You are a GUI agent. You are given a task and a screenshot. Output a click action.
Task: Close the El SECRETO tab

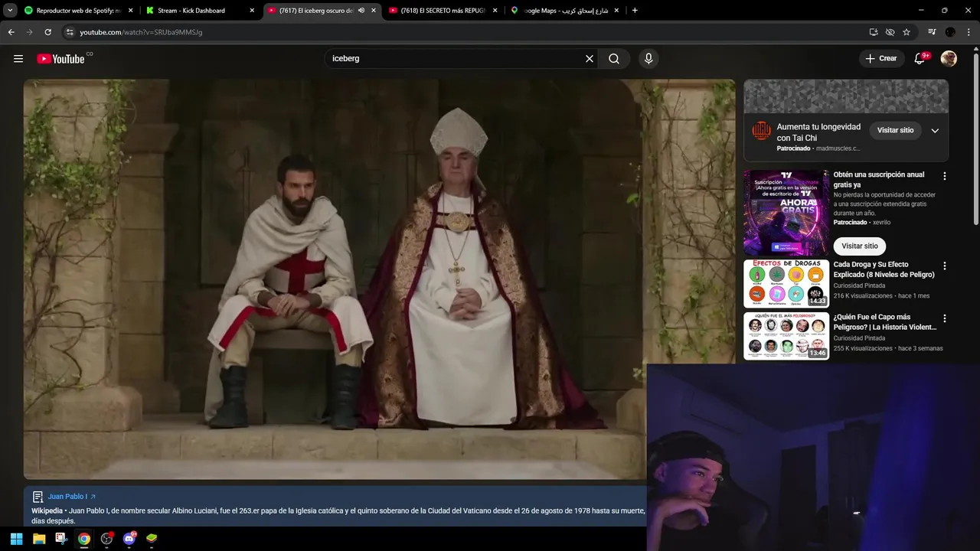tap(495, 11)
